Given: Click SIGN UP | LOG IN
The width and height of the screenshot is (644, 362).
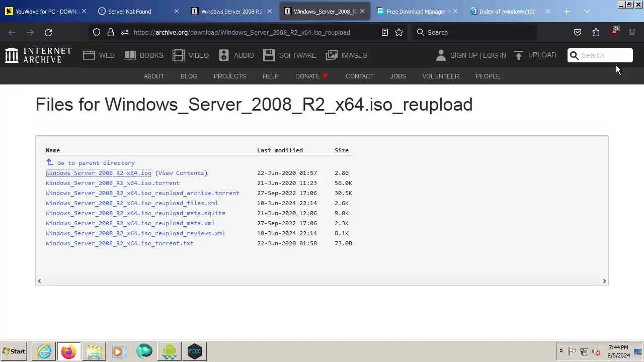Looking at the screenshot, I should pos(478,55).
